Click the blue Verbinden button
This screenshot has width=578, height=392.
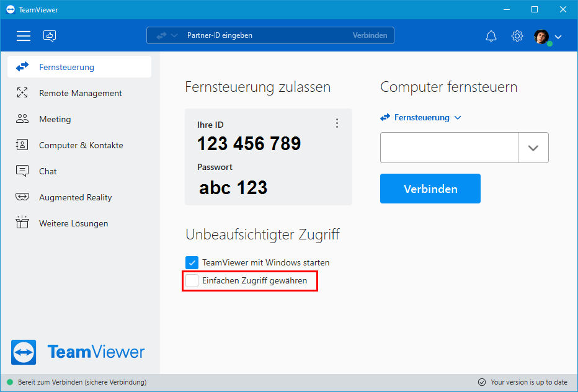click(x=430, y=189)
